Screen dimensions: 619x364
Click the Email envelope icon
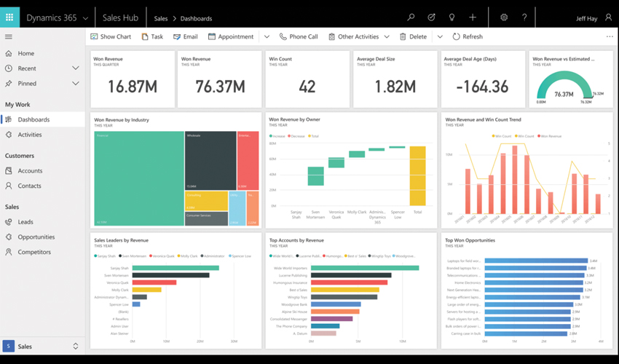(x=177, y=36)
